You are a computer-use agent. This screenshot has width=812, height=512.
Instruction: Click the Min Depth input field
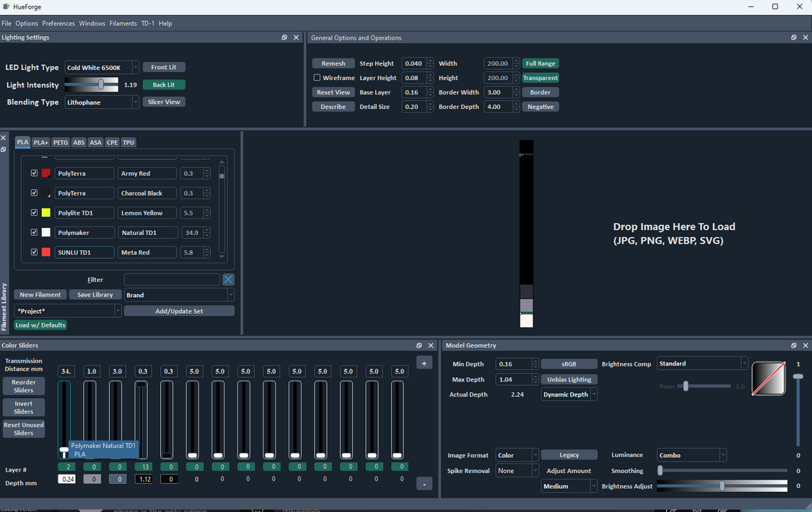[x=513, y=364]
